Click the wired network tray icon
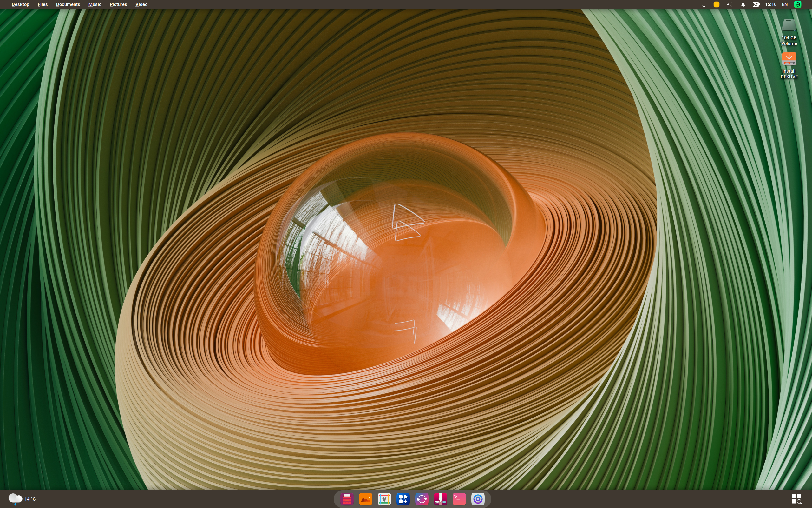 [x=704, y=4]
